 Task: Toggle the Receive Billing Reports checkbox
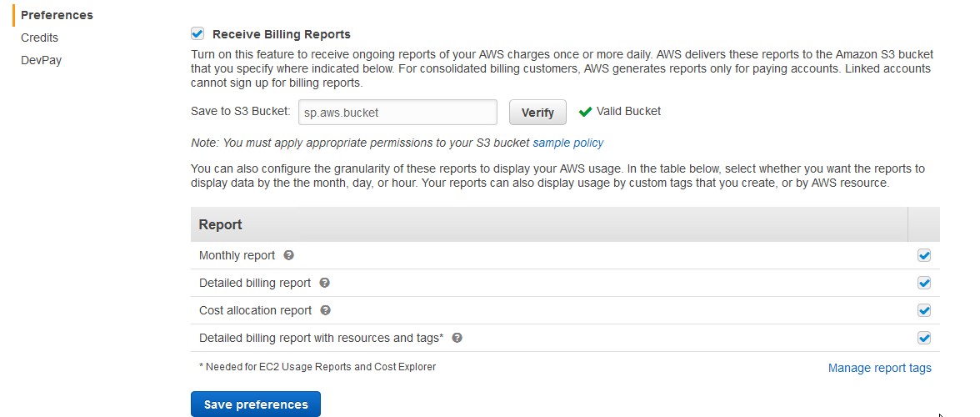tap(197, 34)
